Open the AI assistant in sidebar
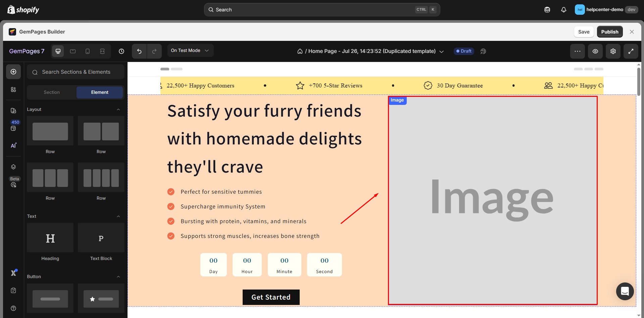Viewport: 644px width, 318px height. (13, 145)
